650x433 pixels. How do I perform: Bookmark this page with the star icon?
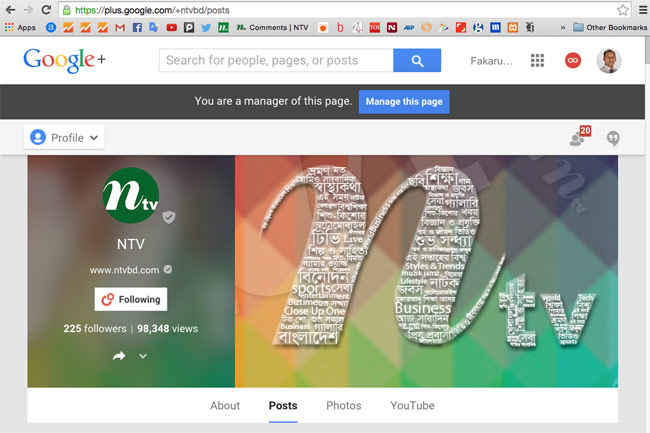(x=622, y=10)
